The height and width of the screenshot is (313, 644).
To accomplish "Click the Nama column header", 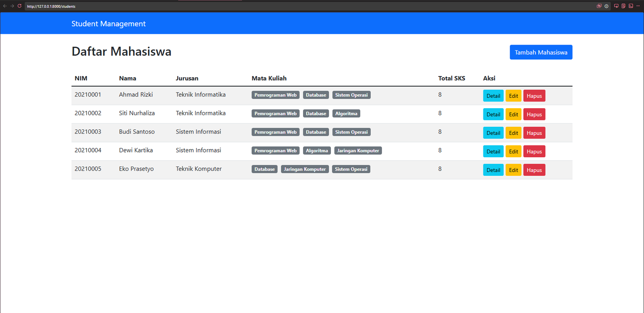I will click(128, 78).
